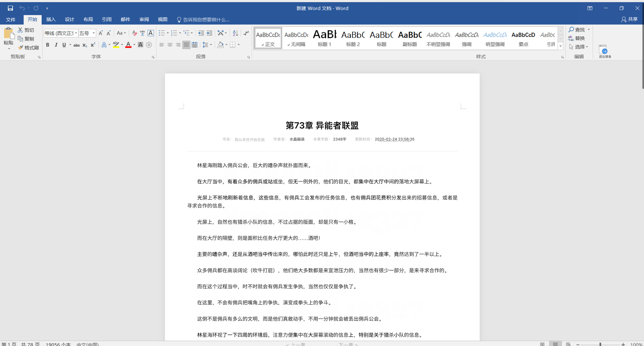Switch to the 插入 Insert tab
The width and height of the screenshot is (644, 346).
tap(51, 19)
